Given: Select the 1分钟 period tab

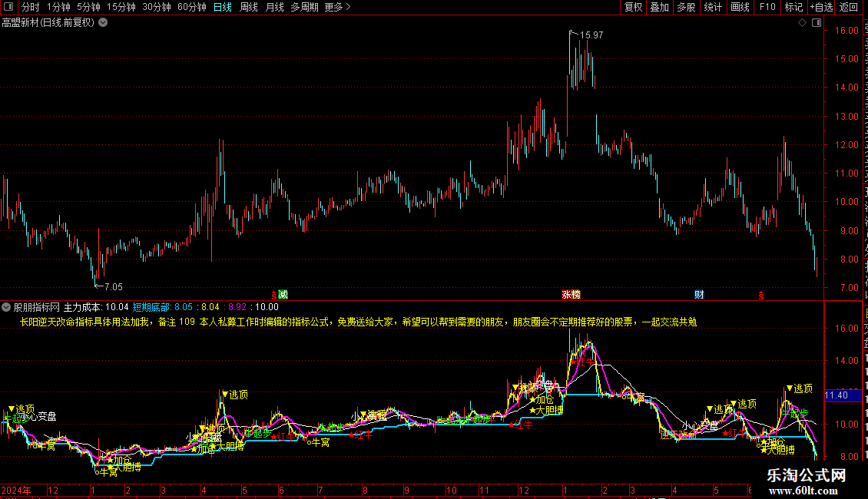Looking at the screenshot, I should (58, 7).
